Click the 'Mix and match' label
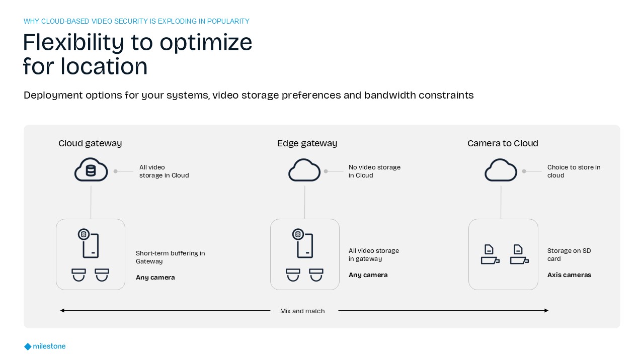 point(302,311)
